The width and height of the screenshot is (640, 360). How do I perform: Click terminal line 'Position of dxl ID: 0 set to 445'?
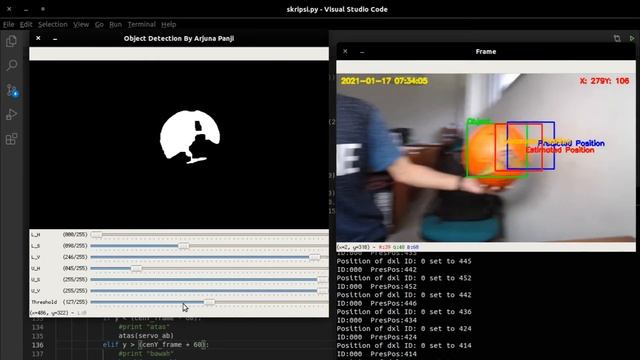[x=404, y=261]
